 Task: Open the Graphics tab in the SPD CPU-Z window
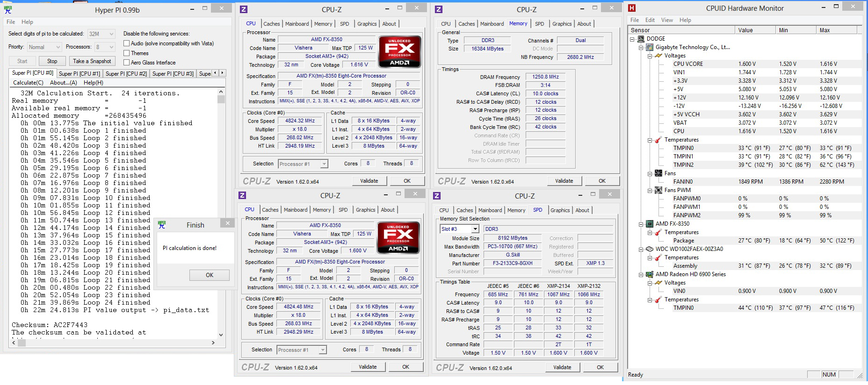click(x=560, y=210)
